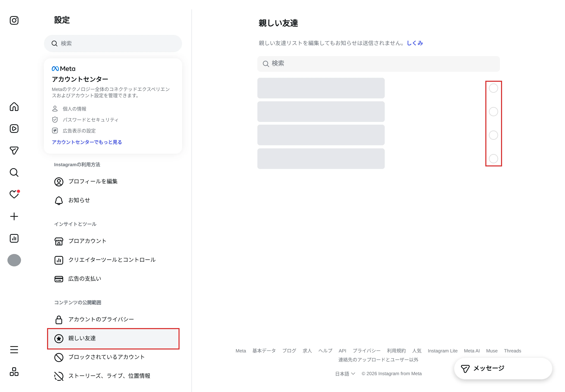Open パスワードとセキュリティ in Account Center
565x392 pixels.
pyautogui.click(x=85, y=120)
